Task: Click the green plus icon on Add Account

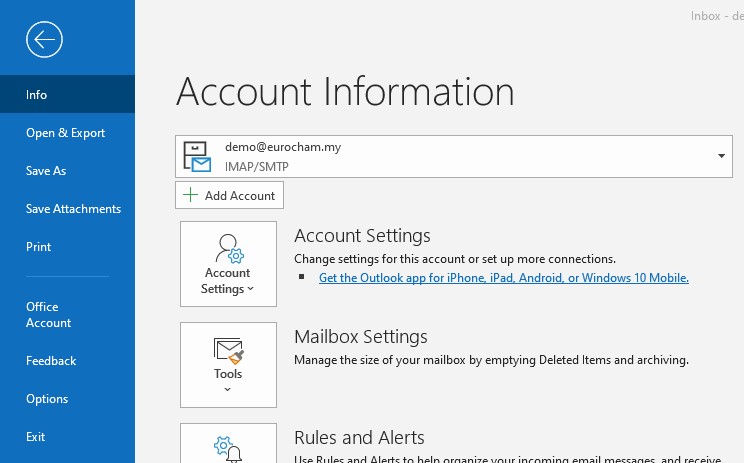Action: (190, 194)
